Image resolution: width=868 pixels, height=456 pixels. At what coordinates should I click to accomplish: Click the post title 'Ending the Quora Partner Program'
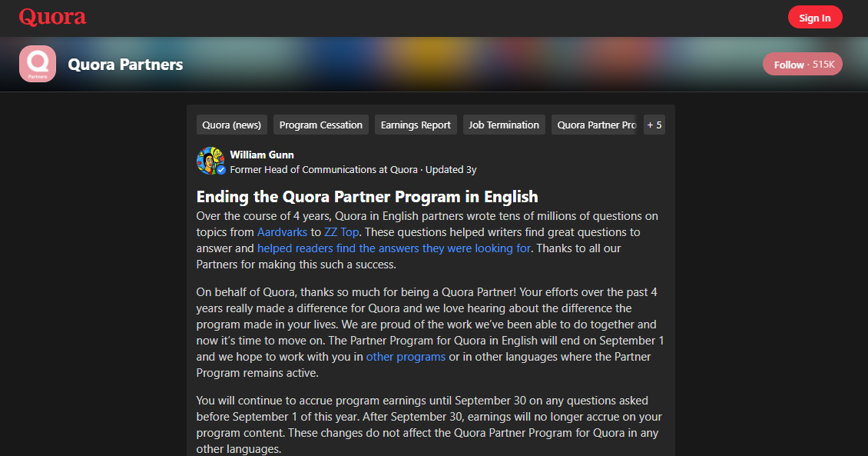(367, 197)
